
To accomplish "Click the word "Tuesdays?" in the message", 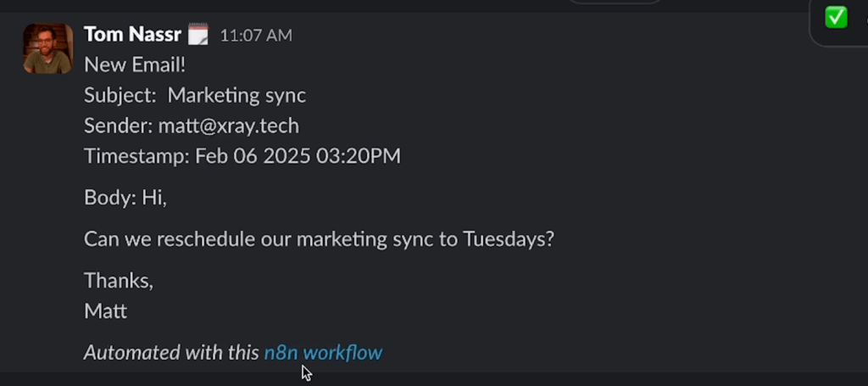I will (x=508, y=238).
